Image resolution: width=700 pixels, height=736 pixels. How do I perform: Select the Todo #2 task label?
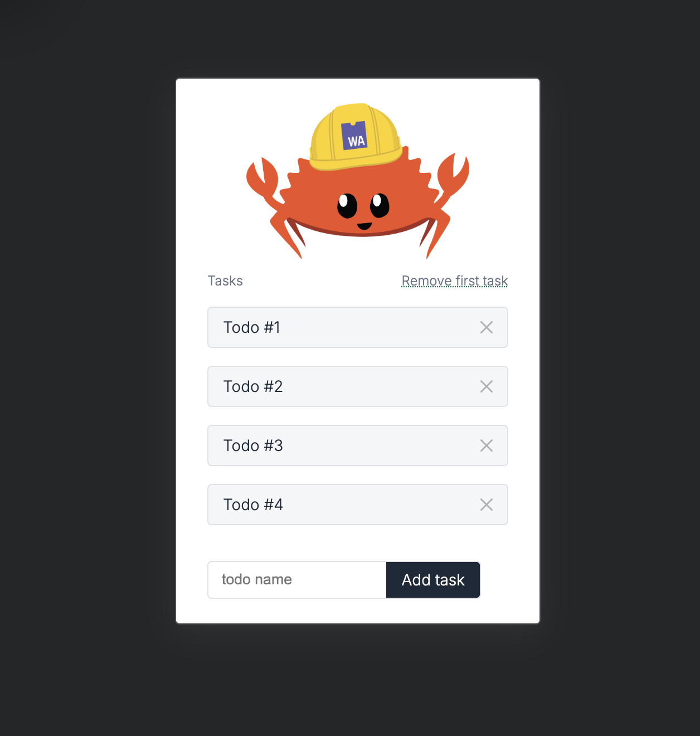(x=253, y=386)
